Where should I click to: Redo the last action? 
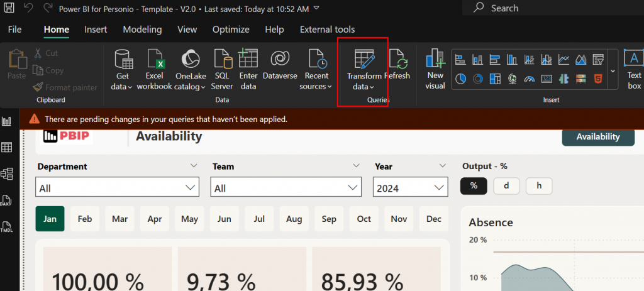point(48,8)
